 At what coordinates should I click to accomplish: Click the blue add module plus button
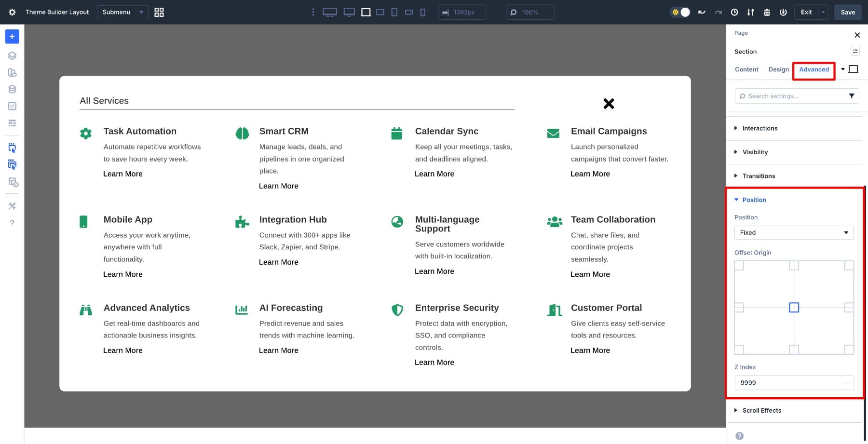click(x=12, y=37)
